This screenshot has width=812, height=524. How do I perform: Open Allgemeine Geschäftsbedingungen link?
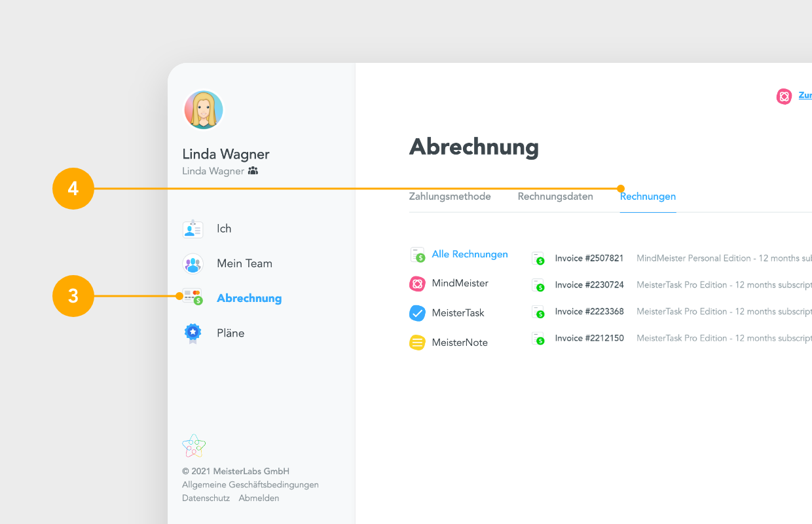coord(250,485)
